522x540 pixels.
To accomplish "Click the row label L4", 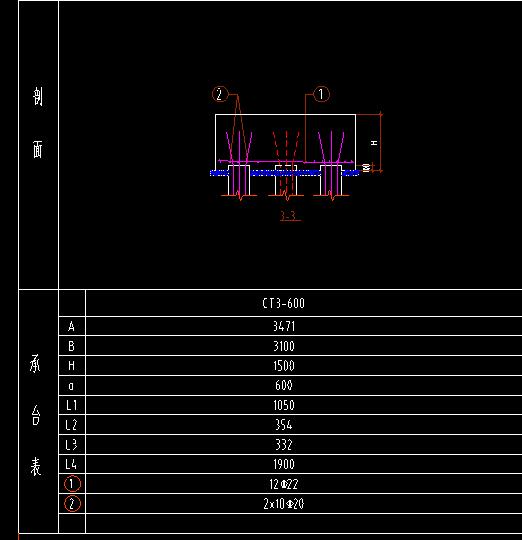I will pyautogui.click(x=71, y=465).
